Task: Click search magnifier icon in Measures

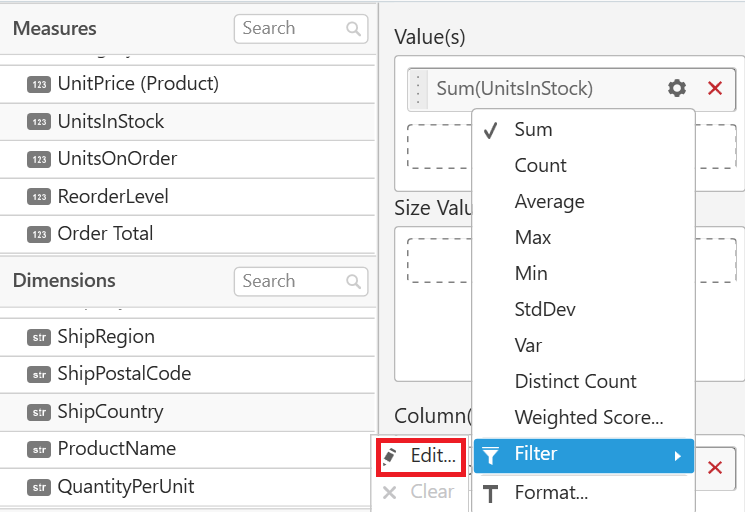Action: tap(354, 29)
